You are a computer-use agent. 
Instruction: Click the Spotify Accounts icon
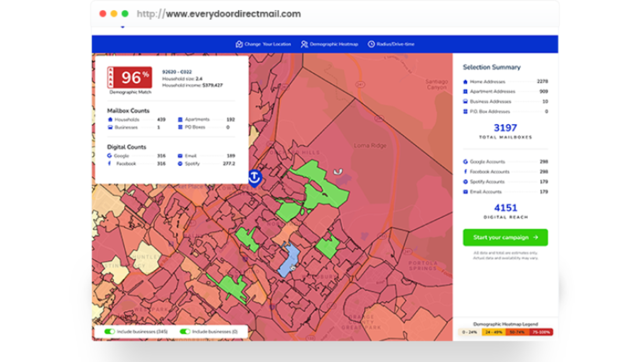465,182
